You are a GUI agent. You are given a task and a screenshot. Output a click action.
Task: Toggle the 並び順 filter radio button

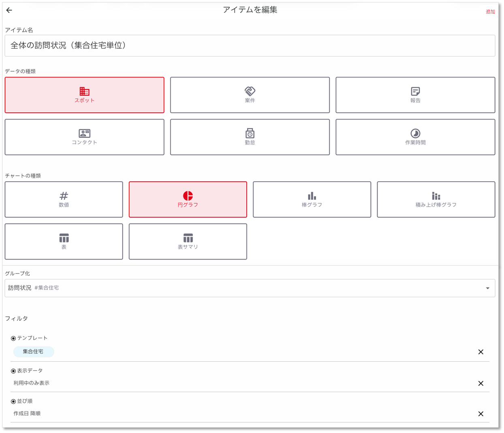coord(13,401)
